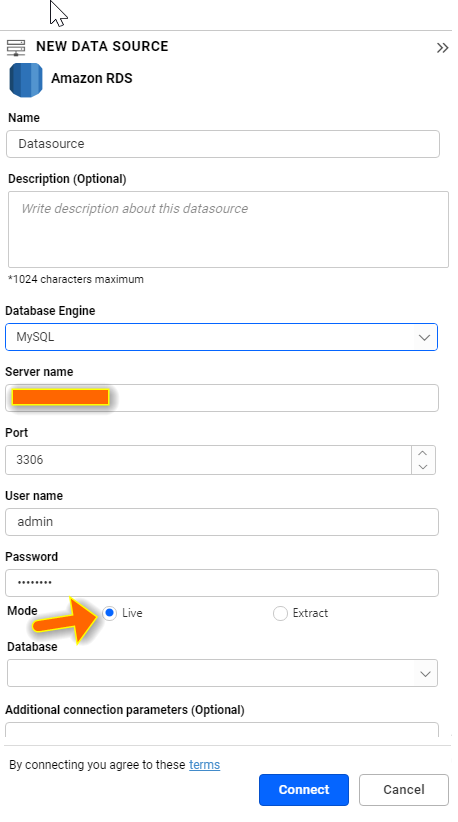Viewport: 458px width, 822px height.
Task: Select Live mode
Action: (x=109, y=613)
